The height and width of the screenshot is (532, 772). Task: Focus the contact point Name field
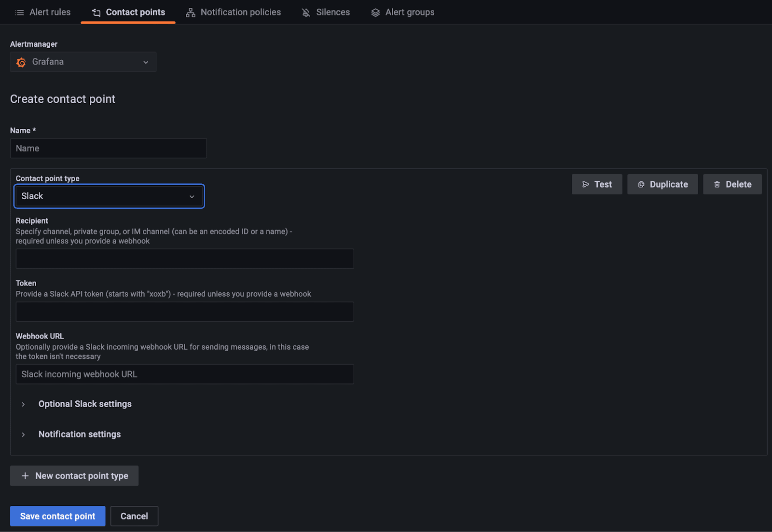point(109,149)
